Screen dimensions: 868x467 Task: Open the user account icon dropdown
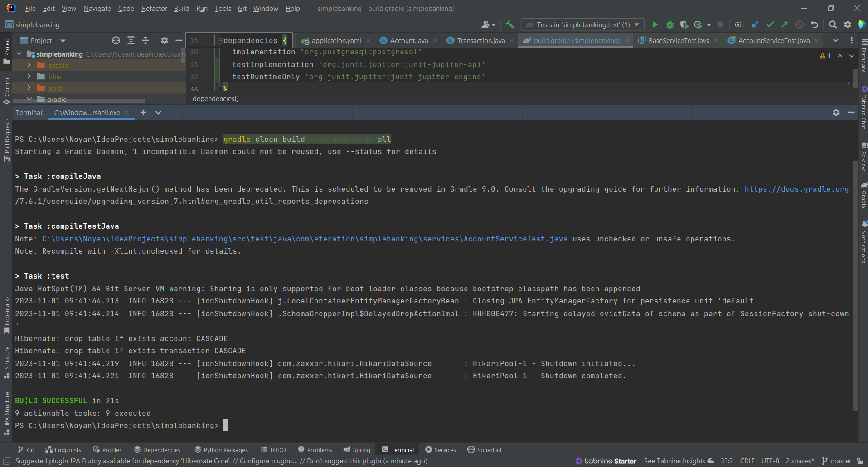[488, 25]
